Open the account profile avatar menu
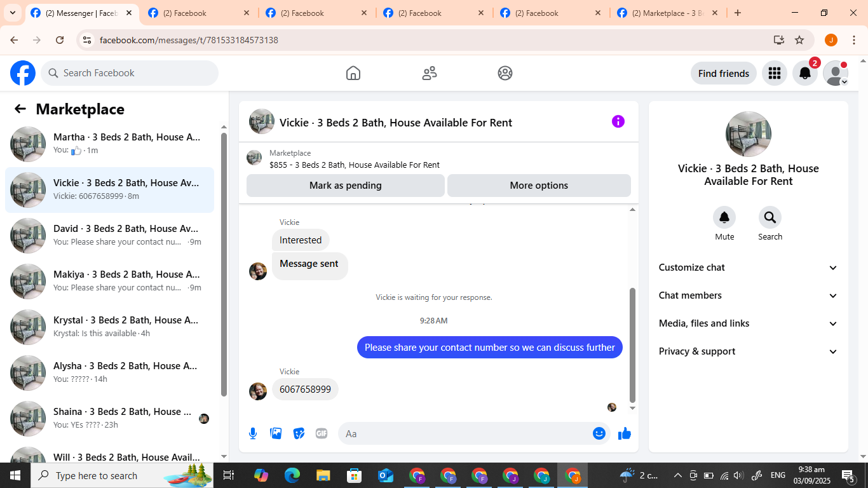This screenshot has height=488, width=868. point(836,73)
